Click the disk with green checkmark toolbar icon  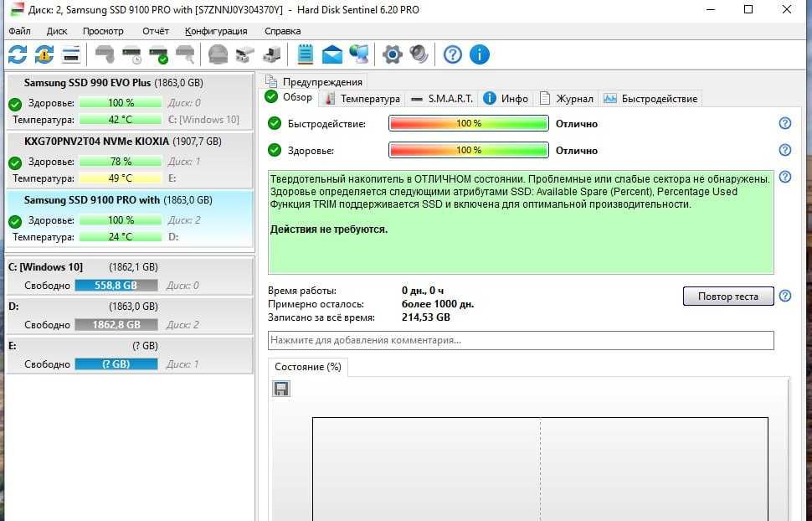[158, 54]
